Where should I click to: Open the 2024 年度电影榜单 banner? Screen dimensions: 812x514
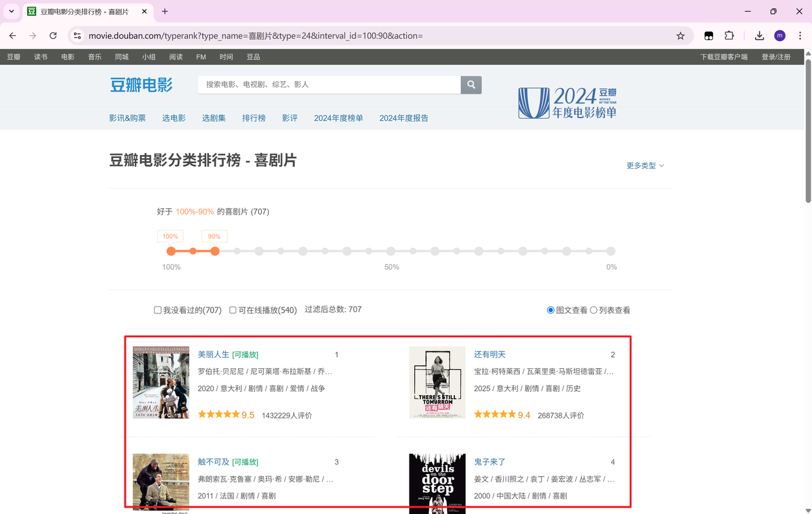pos(567,103)
